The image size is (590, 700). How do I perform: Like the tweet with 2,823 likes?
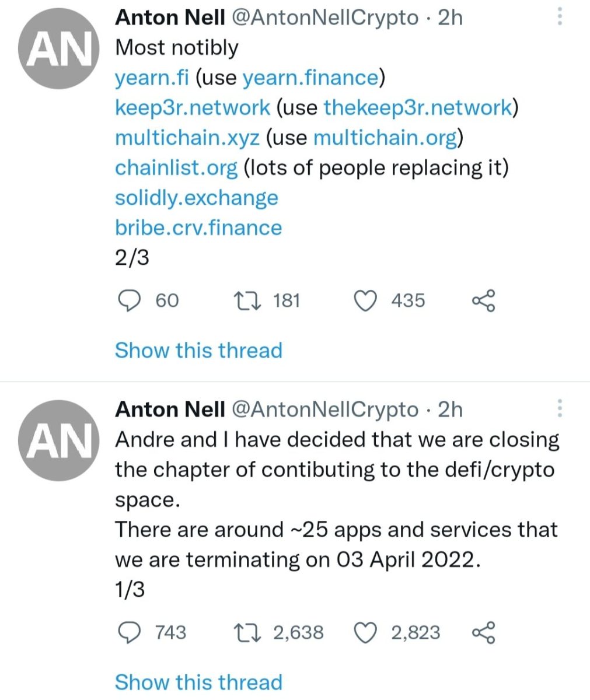click(366, 633)
